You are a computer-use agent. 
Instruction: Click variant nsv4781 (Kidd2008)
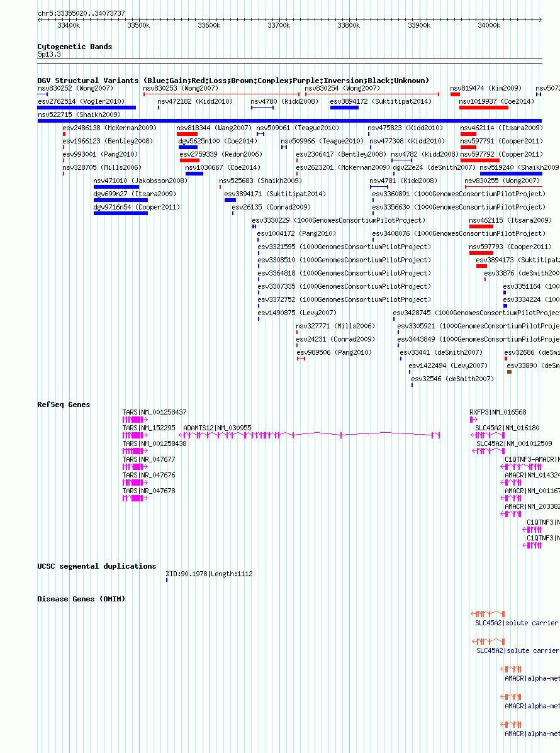pyautogui.click(x=403, y=181)
